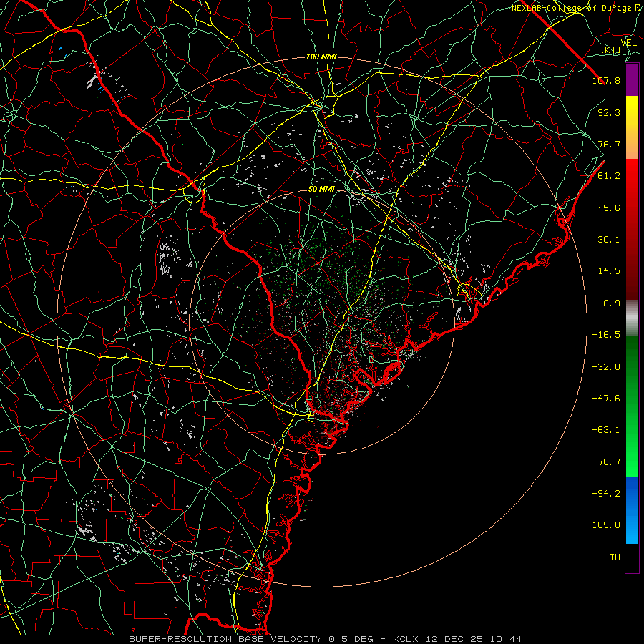The image size is (644, 644).
Task: Select the -109.8 velocity scale value
Action: [603, 525]
